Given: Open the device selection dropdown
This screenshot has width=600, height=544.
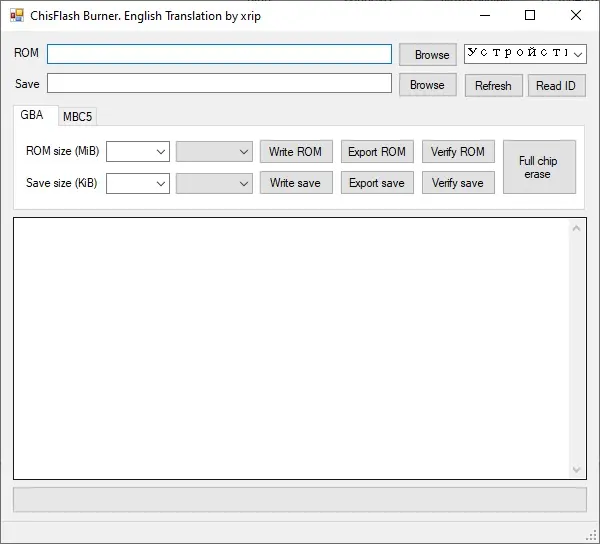Looking at the screenshot, I should point(525,53).
